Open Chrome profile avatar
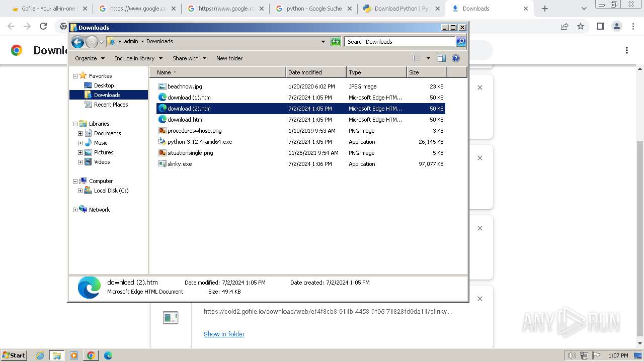The image size is (644, 362). tap(617, 26)
